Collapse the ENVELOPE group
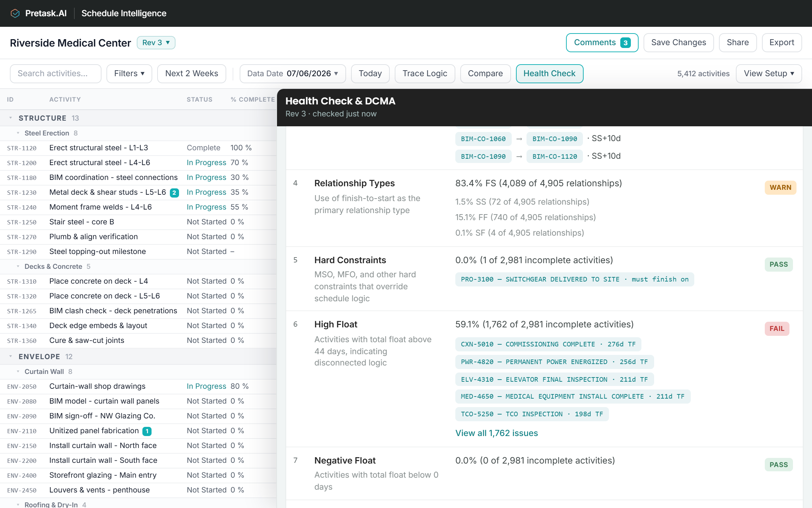Screen dimensions: 812x508 tap(11, 357)
